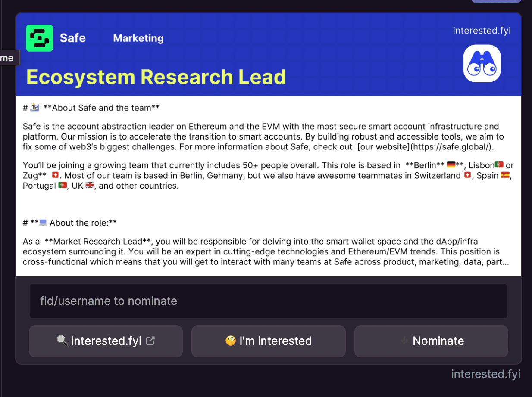This screenshot has width=532, height=397.
Task: Click the Nominate button
Action: tap(431, 341)
